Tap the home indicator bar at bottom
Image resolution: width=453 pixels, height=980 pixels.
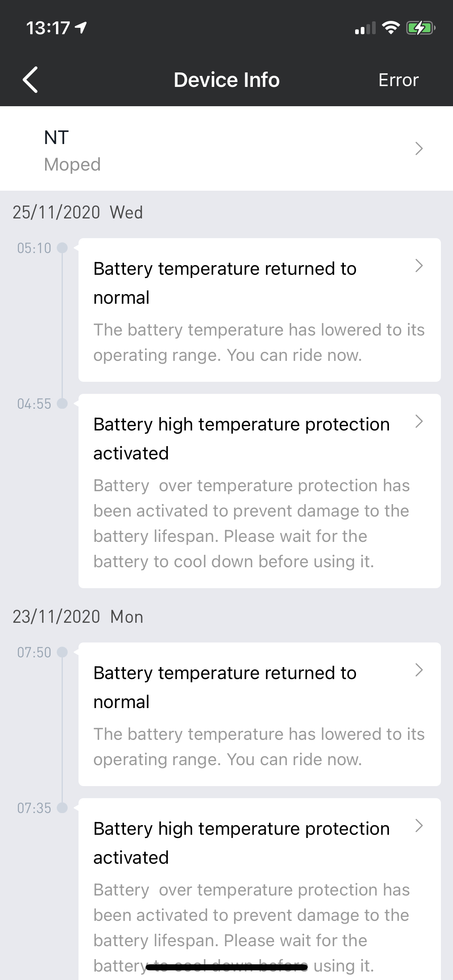(x=227, y=966)
